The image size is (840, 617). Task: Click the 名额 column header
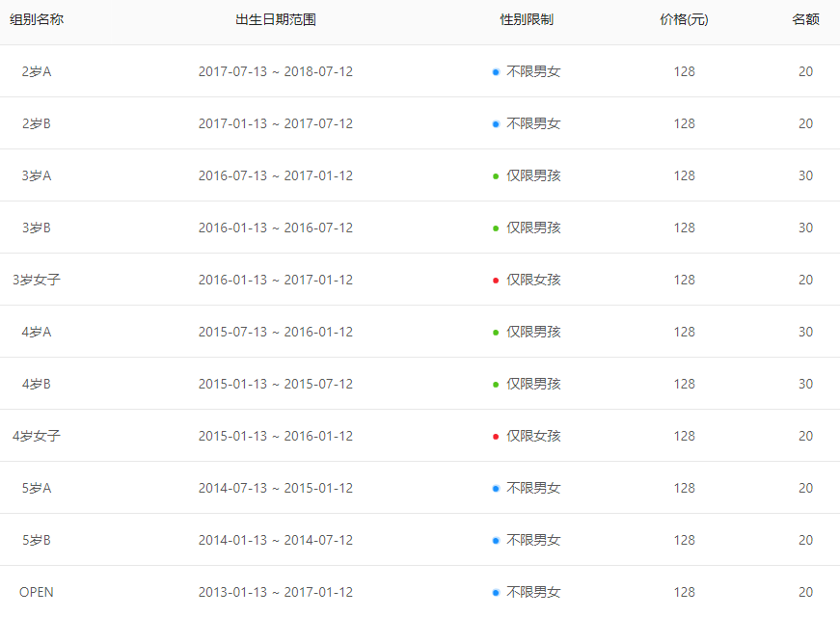click(805, 20)
